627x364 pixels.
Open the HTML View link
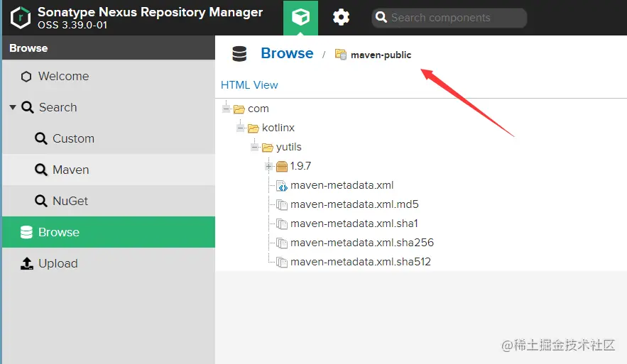pos(249,84)
